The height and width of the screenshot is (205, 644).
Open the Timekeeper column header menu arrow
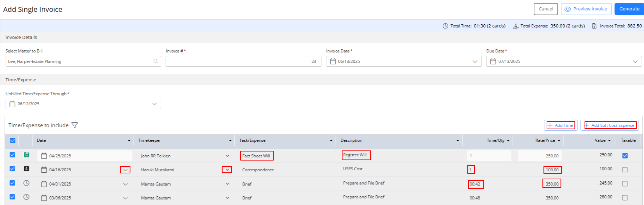click(230, 141)
